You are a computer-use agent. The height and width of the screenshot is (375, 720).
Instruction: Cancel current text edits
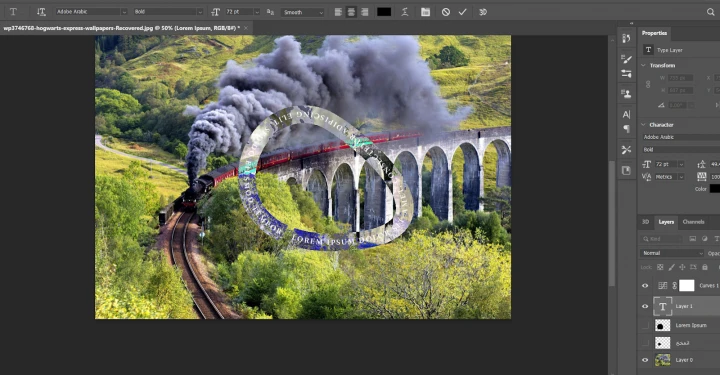pyautogui.click(x=445, y=12)
